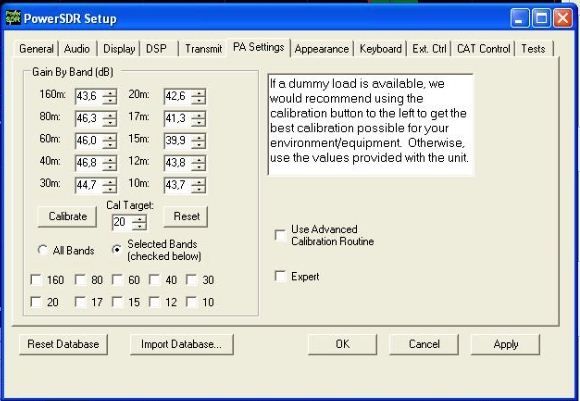This screenshot has width=580, height=401.
Task: Increase the 20m gain stepper
Action: 199,92
